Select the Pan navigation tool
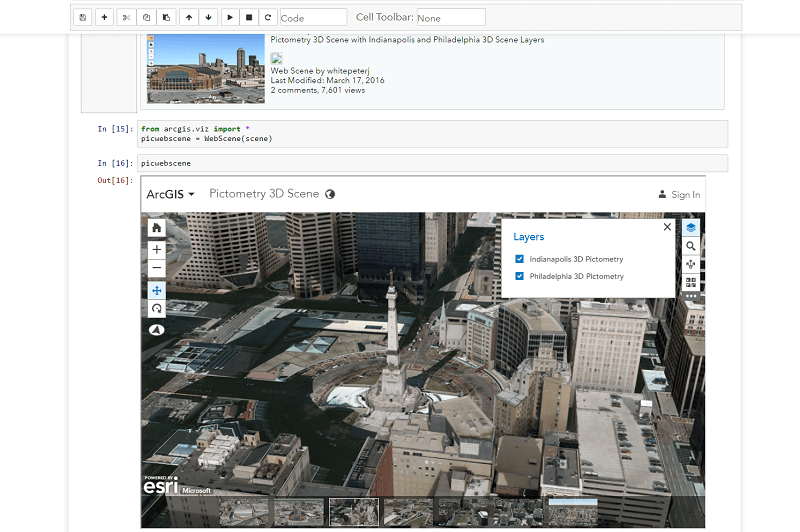The image size is (800, 532). click(x=157, y=290)
